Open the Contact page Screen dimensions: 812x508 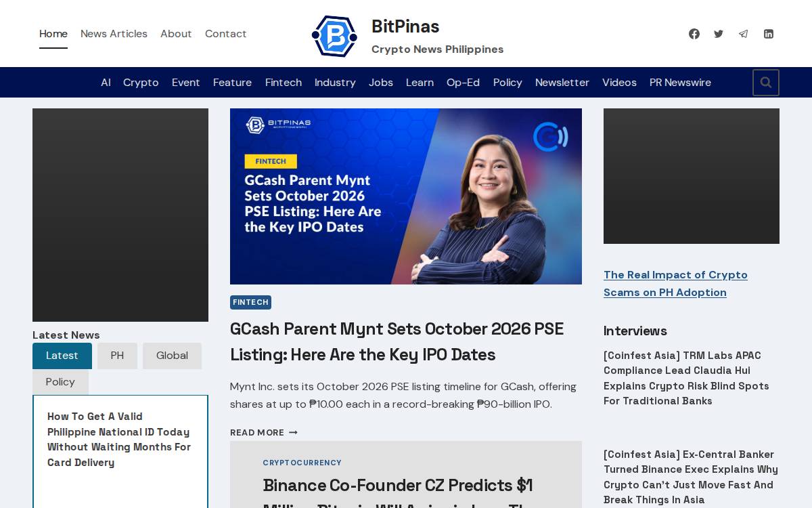click(225, 34)
